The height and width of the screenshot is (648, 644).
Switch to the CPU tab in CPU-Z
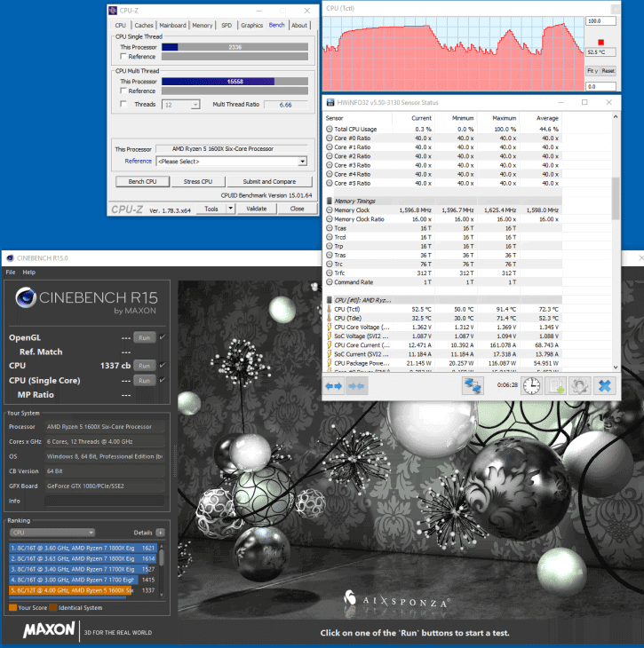[121, 25]
